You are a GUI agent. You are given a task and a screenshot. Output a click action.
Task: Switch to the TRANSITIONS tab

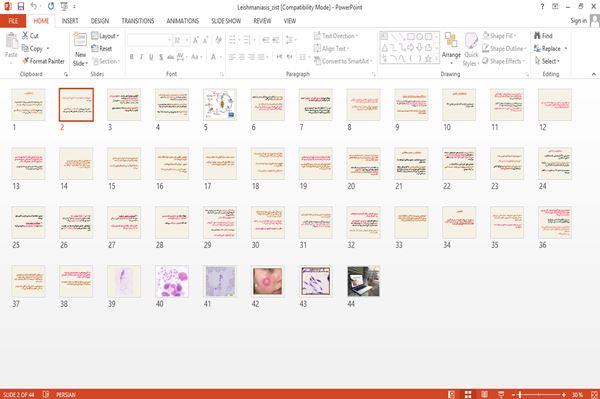coord(138,21)
